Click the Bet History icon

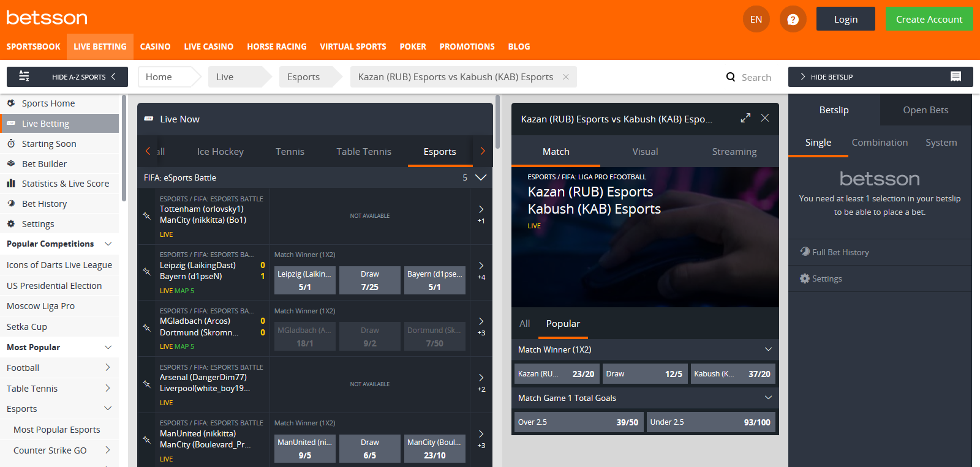pos(11,203)
